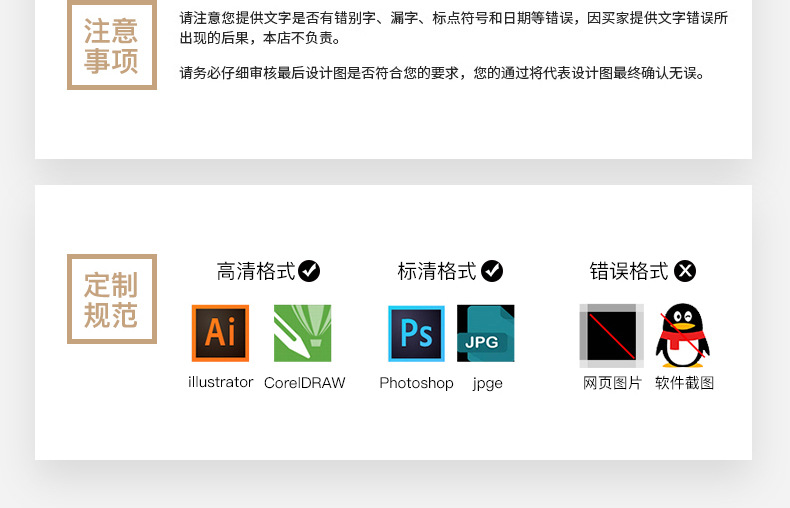Click the jpge label

click(x=488, y=384)
